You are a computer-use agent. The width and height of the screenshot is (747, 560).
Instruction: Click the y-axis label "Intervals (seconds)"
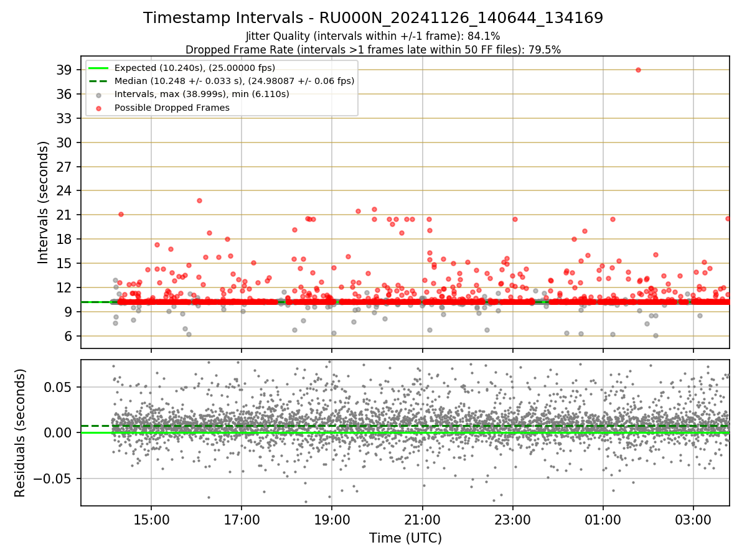point(44,202)
